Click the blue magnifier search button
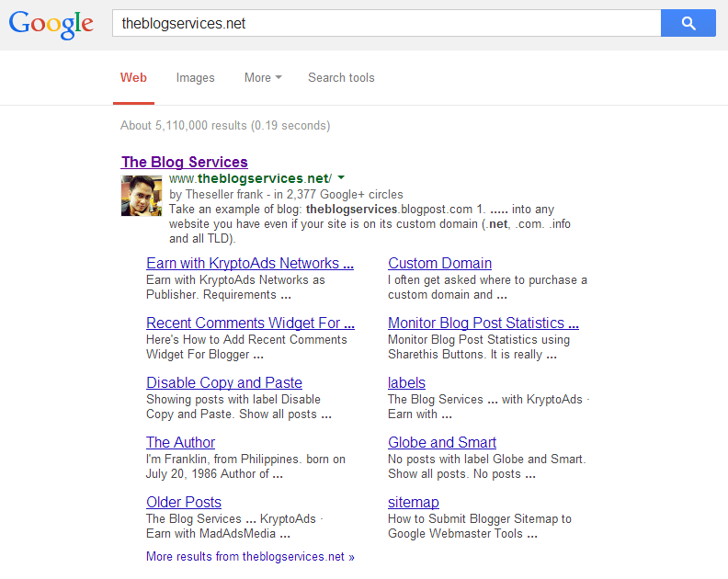The image size is (728, 579). coord(688,23)
